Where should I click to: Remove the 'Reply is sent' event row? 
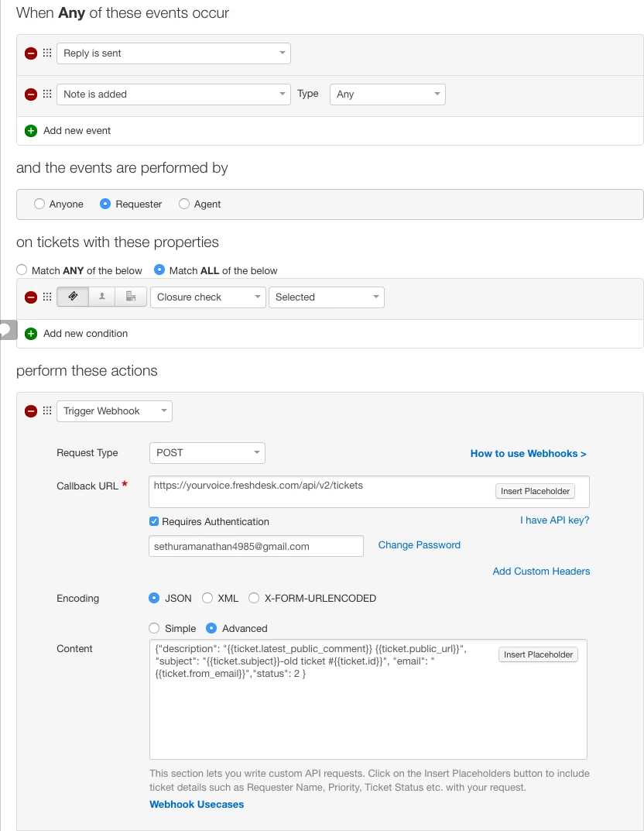(x=31, y=53)
